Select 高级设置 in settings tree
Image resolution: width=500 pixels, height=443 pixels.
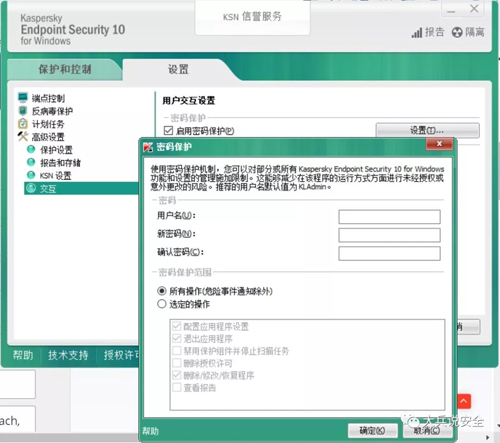(x=48, y=137)
